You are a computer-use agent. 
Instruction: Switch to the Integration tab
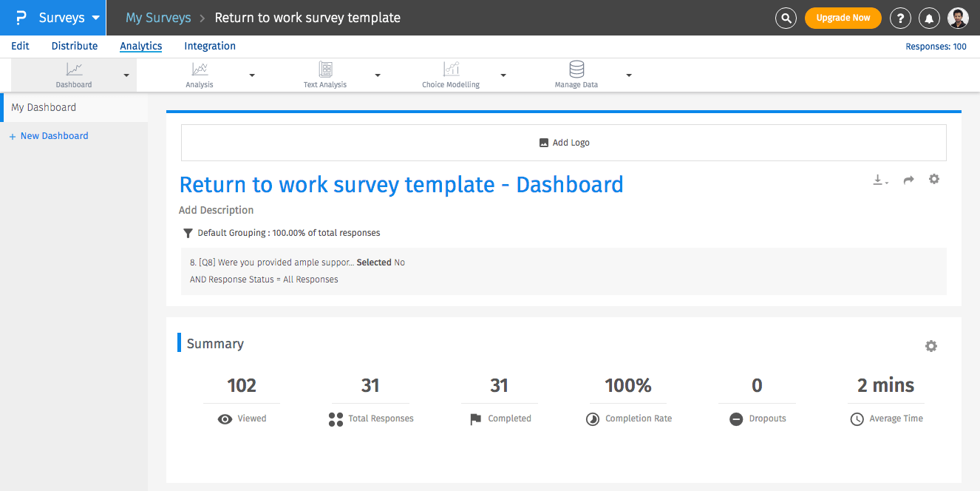tap(210, 46)
